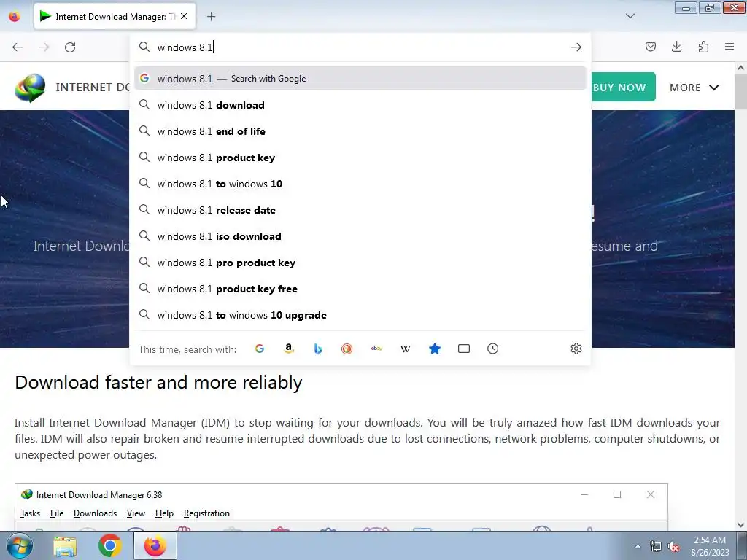Open a new tab with plus button
This screenshot has height=560, width=747.
211,17
